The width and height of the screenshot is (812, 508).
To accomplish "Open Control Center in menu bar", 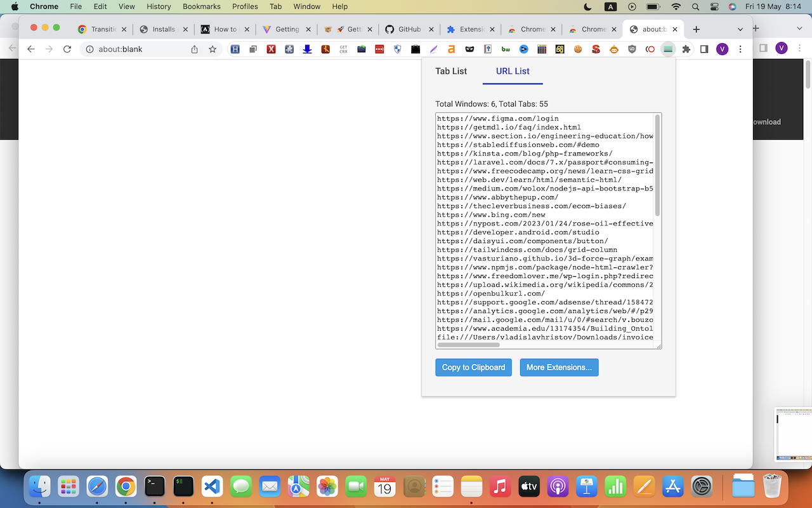I will (714, 6).
